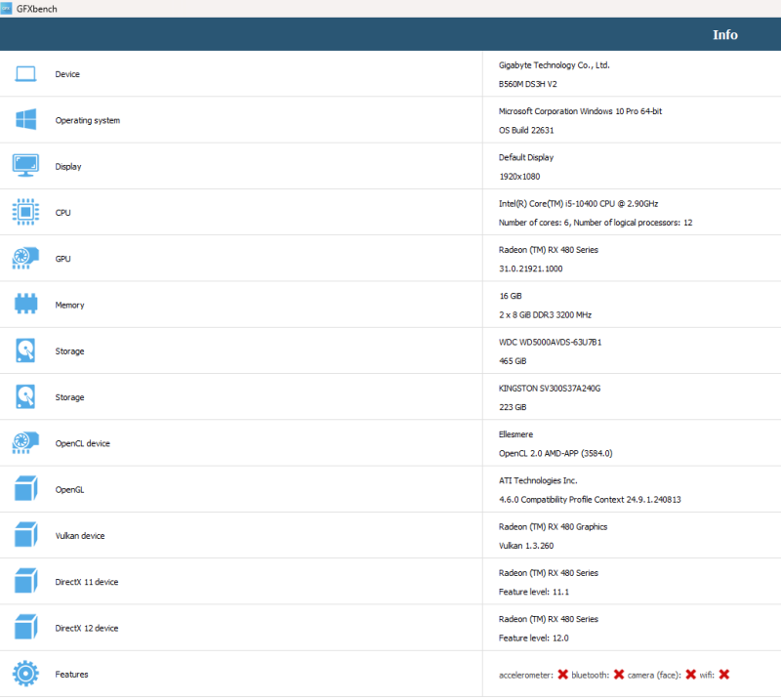This screenshot has height=700, width=781.
Task: Click 'Feature level: 11.1' text
Action: click(x=533, y=592)
